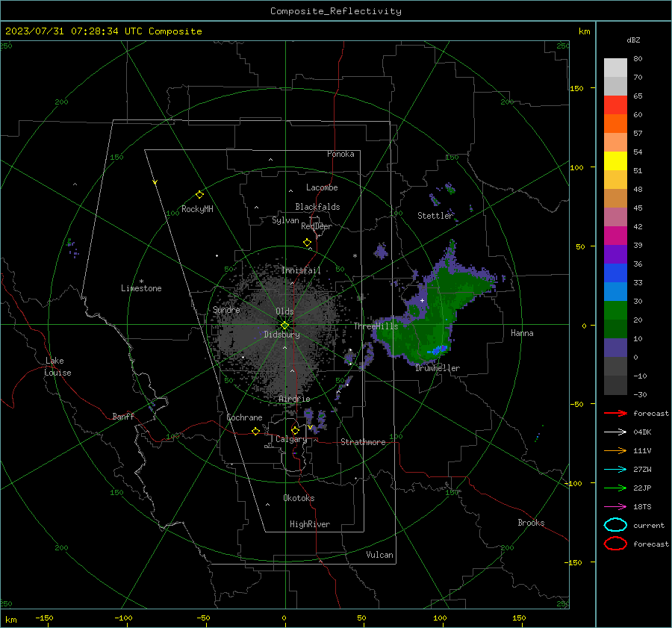Click the yellow diamond marker near RockyMH
672x628 pixels.
[x=199, y=195]
